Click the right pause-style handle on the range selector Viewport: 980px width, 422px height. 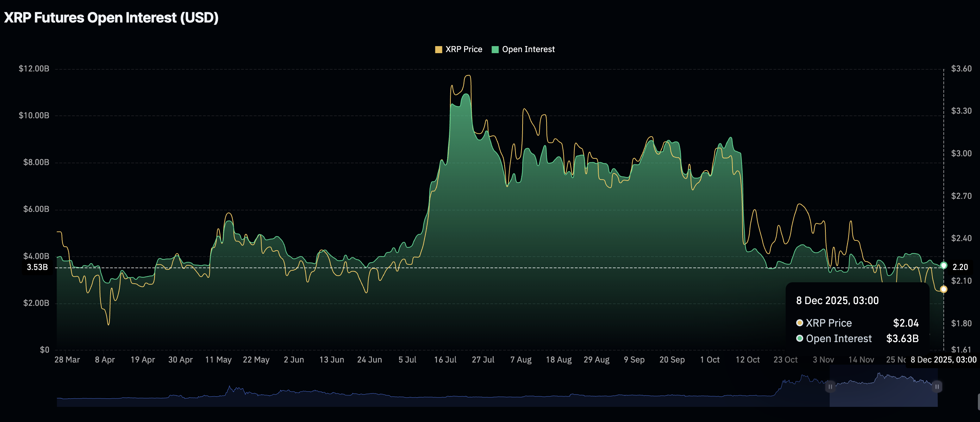(937, 387)
